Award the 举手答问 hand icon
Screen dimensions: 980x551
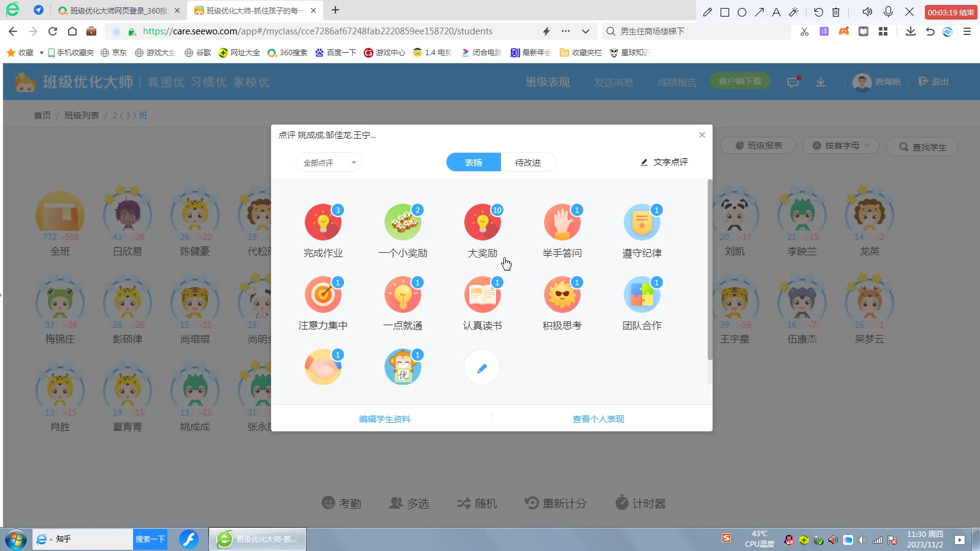[562, 222]
